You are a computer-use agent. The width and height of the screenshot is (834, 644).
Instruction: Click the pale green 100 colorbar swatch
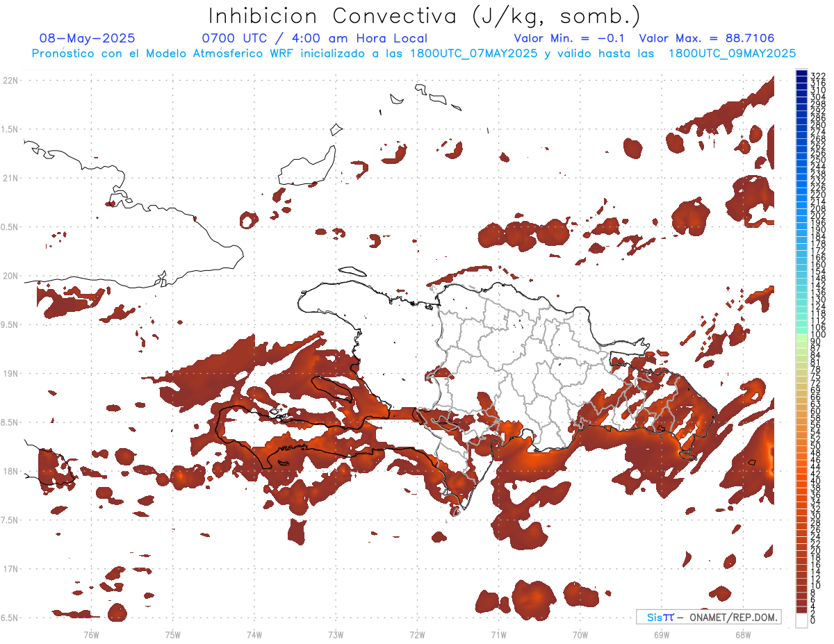click(801, 336)
